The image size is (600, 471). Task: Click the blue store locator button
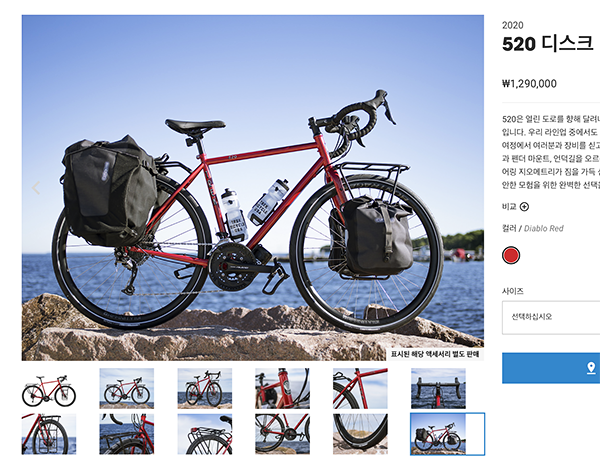click(551, 368)
